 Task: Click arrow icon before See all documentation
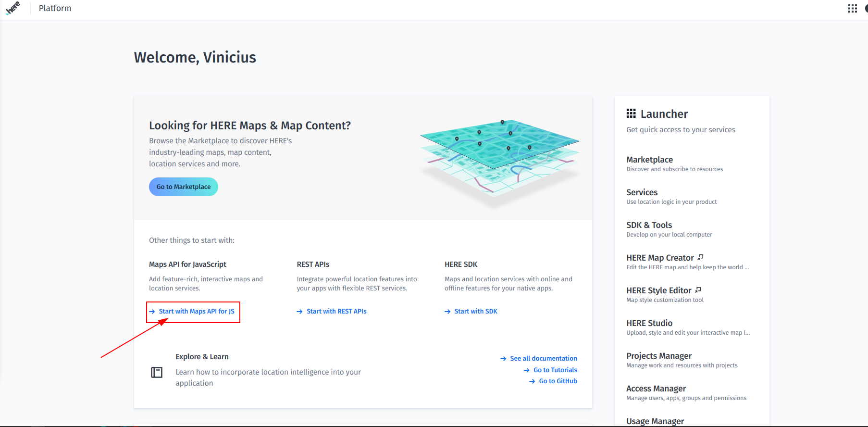[503, 359]
